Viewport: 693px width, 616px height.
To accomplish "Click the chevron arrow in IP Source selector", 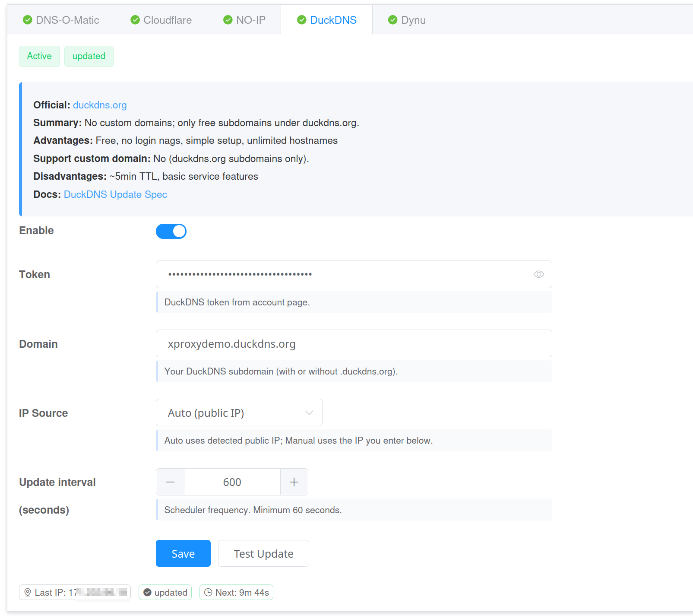I will pos(309,413).
